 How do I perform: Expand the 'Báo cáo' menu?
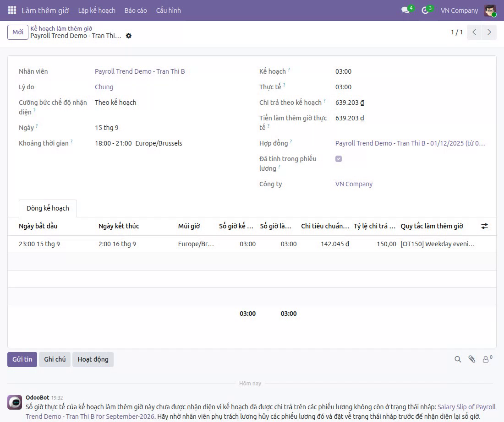[136, 10]
